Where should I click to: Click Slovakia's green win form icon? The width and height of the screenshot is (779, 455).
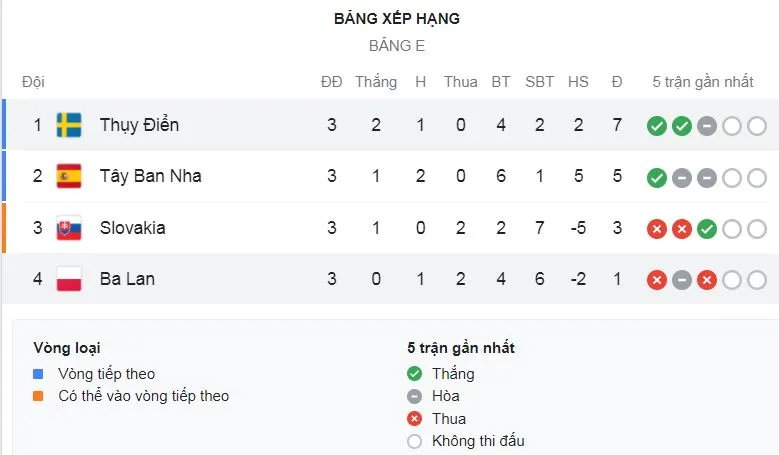click(707, 229)
